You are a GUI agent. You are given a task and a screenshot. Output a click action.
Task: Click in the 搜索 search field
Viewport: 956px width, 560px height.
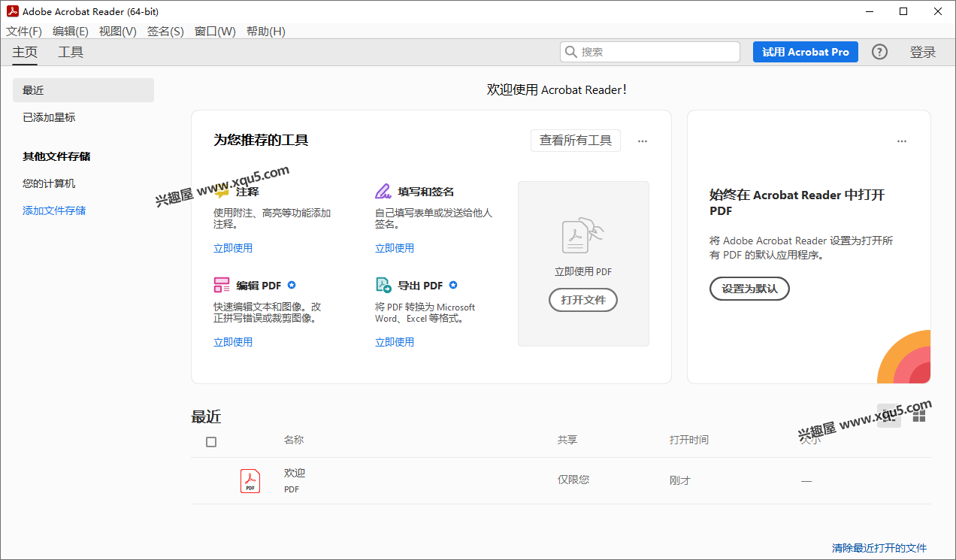coord(650,52)
